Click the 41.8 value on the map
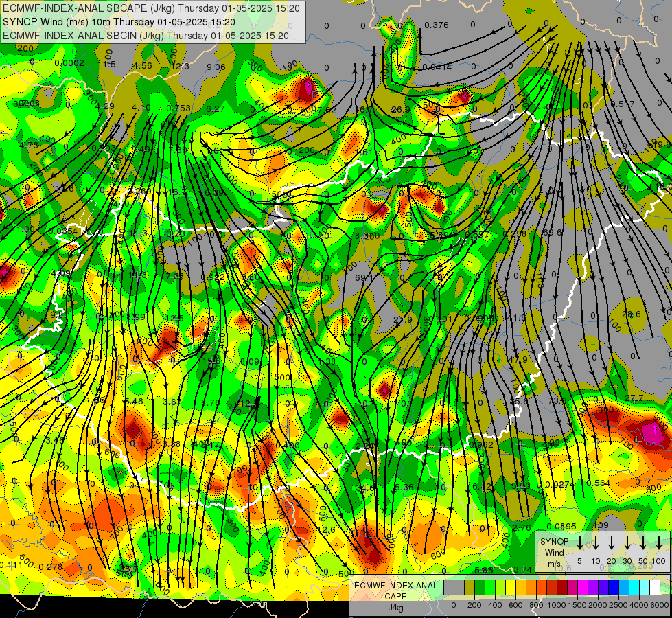The height and width of the screenshot is (618, 672). 516,318
